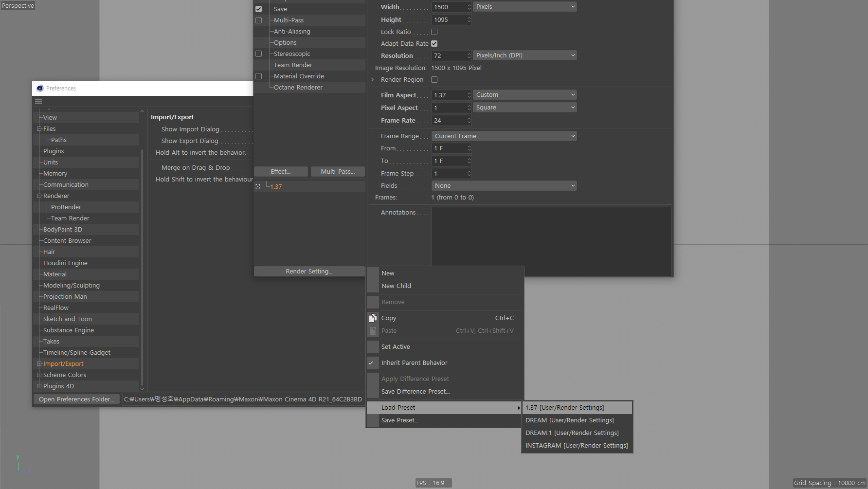Toggle the Lock Ratio checkbox

(x=434, y=32)
